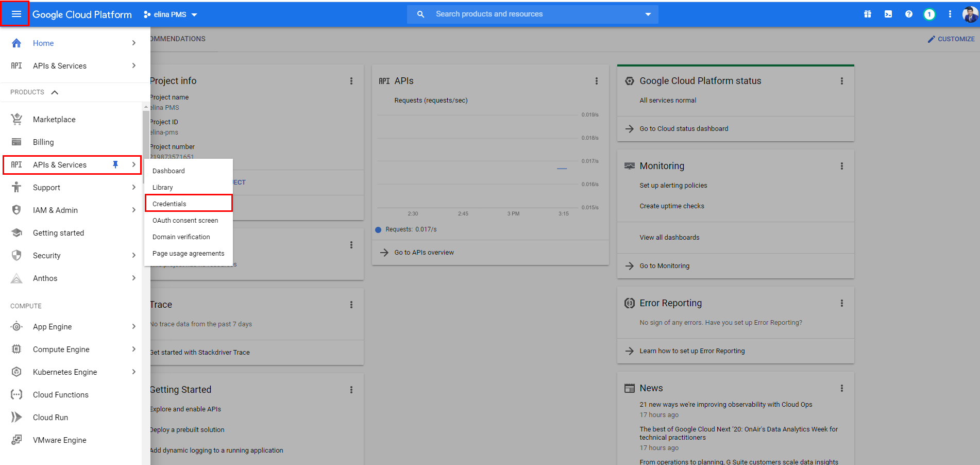Select Domain verification option
This screenshot has height=465, width=980.
(189, 237)
